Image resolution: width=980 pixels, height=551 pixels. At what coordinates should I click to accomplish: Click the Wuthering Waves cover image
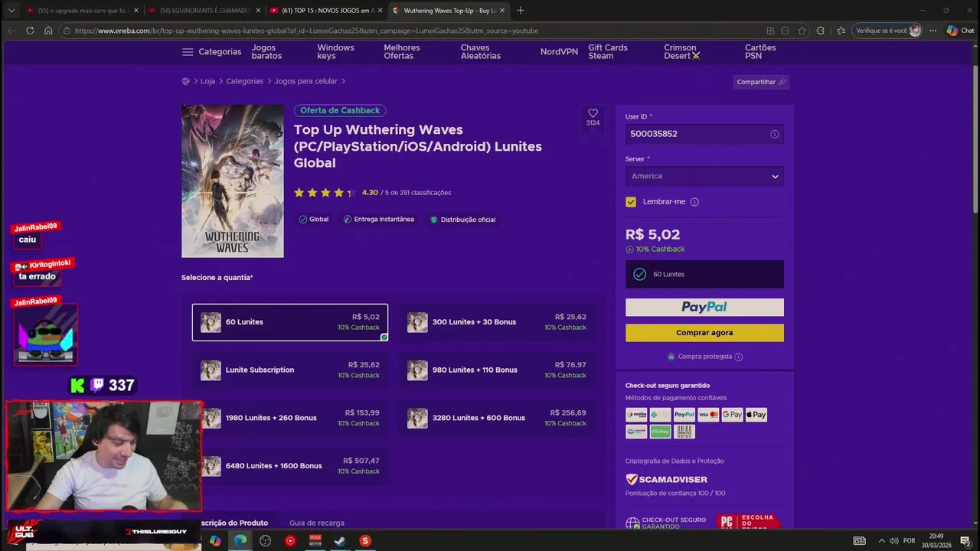[233, 181]
